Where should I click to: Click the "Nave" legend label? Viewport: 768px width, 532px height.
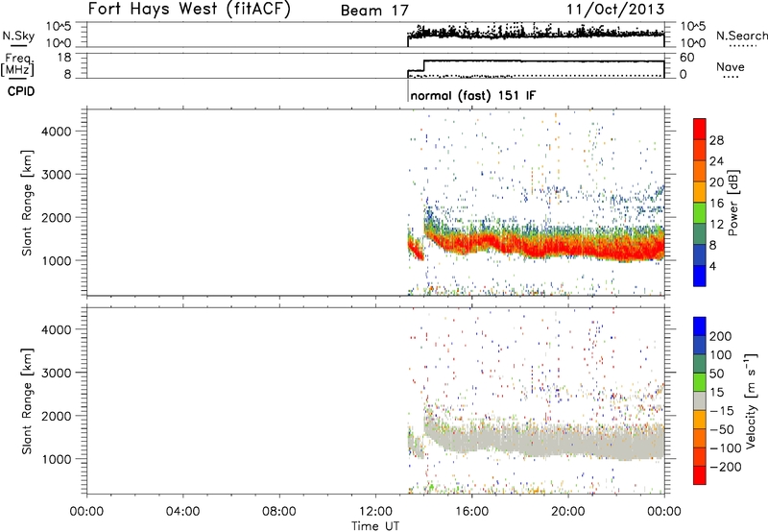[x=730, y=66]
